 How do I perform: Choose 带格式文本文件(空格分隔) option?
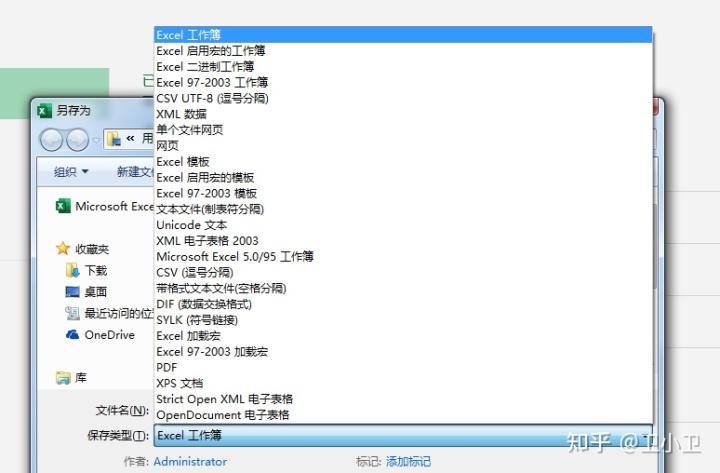[403, 288]
